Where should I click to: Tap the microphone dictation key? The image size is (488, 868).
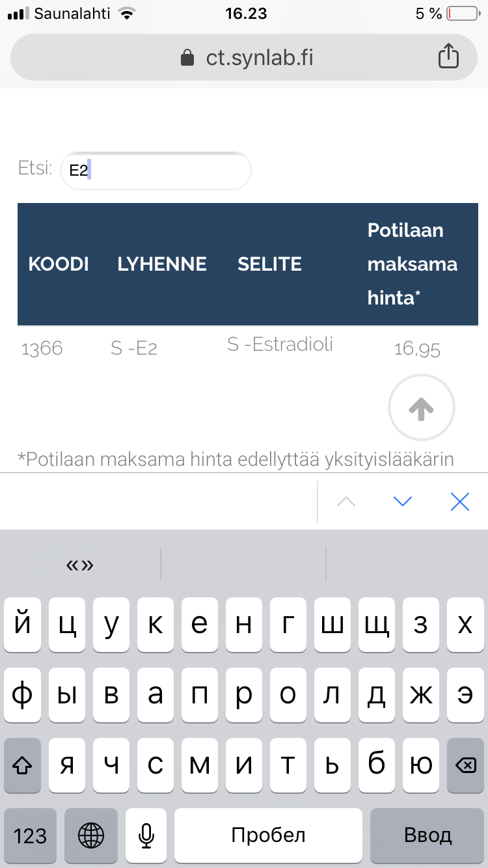(x=146, y=835)
